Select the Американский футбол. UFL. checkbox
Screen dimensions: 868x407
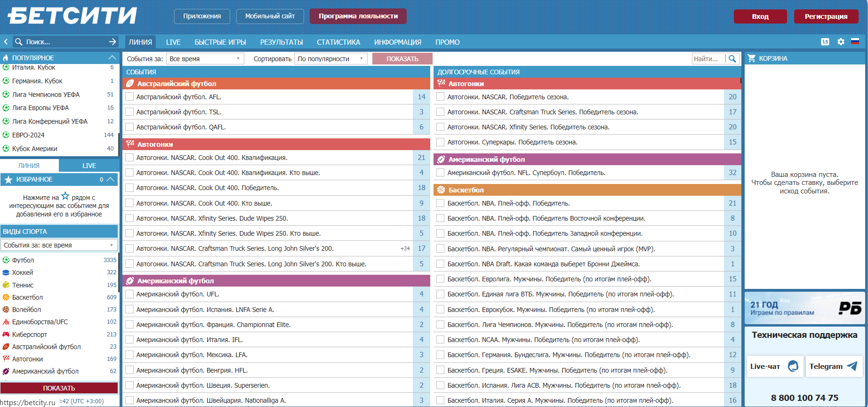[129, 294]
